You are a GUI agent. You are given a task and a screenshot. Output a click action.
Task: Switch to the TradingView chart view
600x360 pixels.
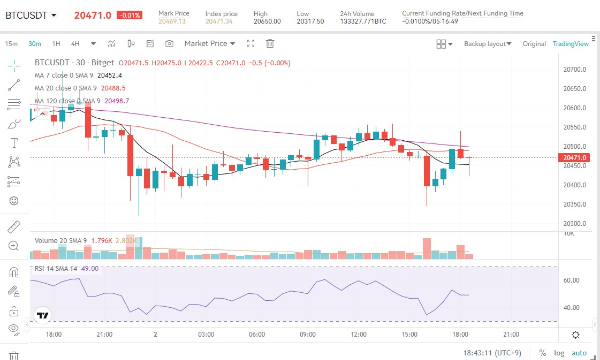(x=571, y=44)
